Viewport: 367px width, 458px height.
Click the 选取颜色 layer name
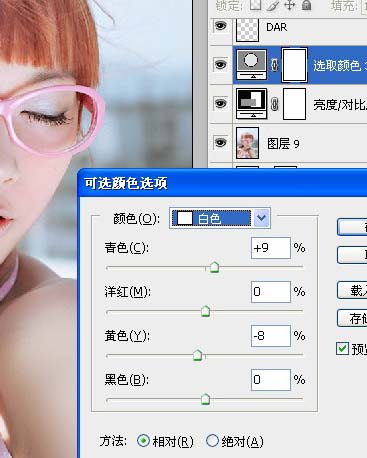pyautogui.click(x=340, y=66)
